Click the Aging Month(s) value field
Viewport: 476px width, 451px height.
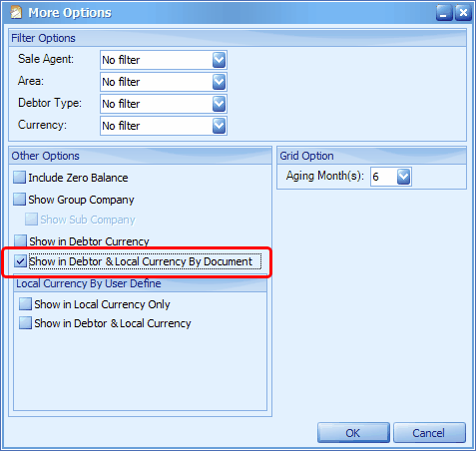tap(384, 177)
